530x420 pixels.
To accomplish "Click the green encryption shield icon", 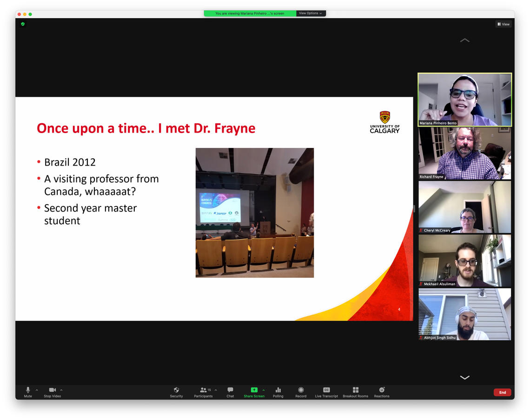I will click(23, 24).
